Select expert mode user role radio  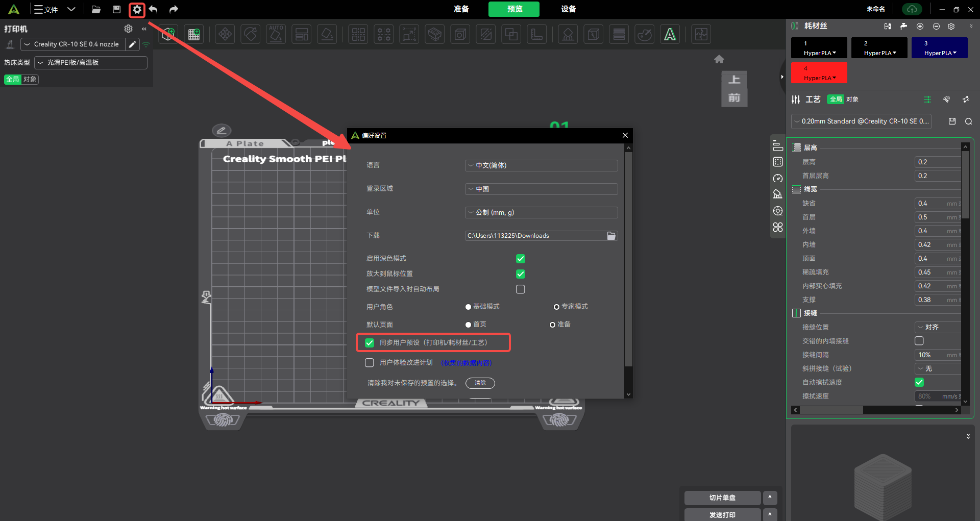(x=556, y=307)
